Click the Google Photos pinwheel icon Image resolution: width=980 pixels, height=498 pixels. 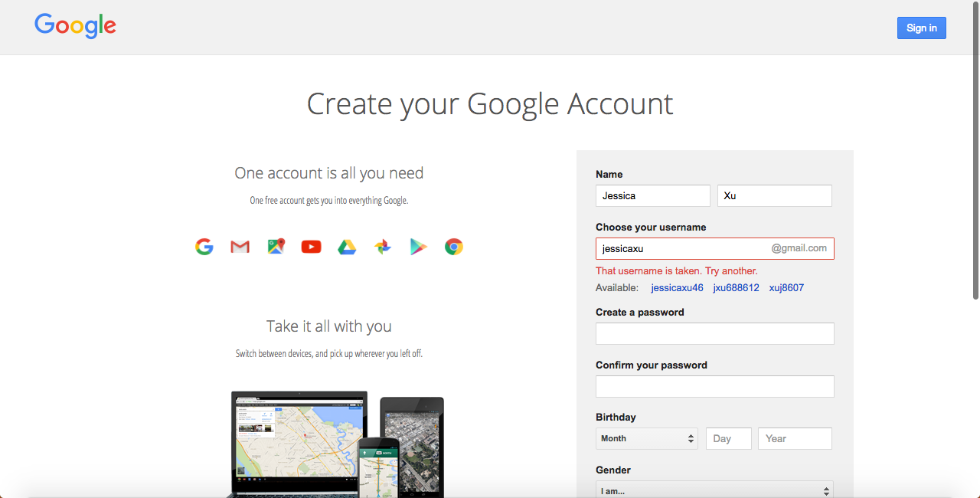pyautogui.click(x=383, y=247)
